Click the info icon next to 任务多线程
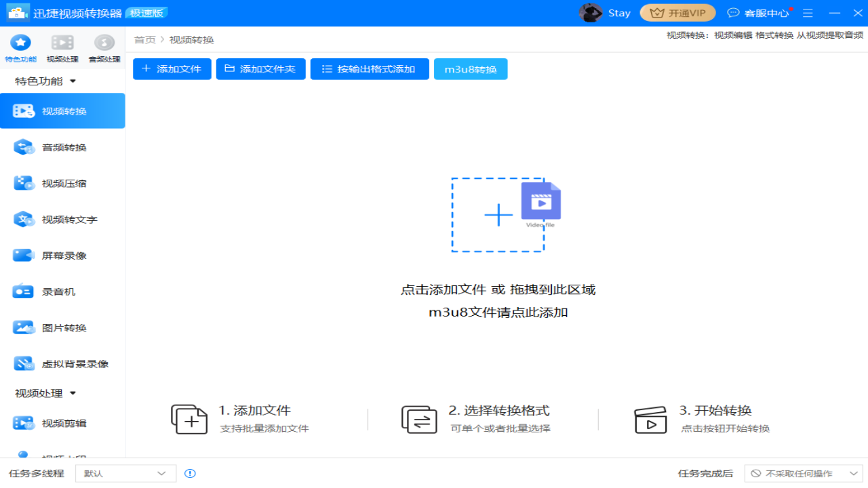The width and height of the screenshot is (868, 488). coord(190,473)
